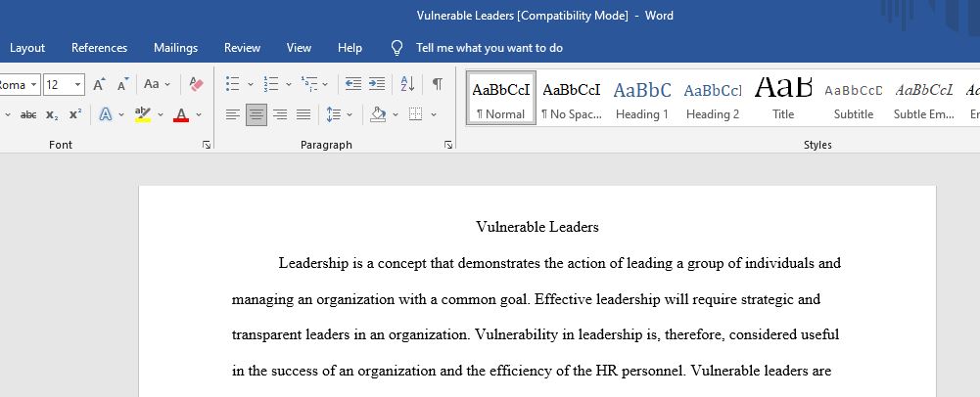Clear all formatting with eraser icon
Screen dimensions: 980x397
[196, 84]
